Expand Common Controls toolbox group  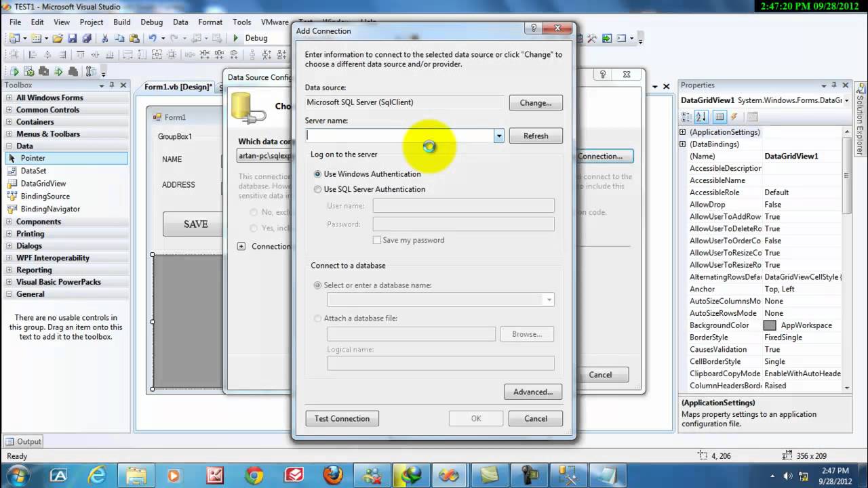9,110
